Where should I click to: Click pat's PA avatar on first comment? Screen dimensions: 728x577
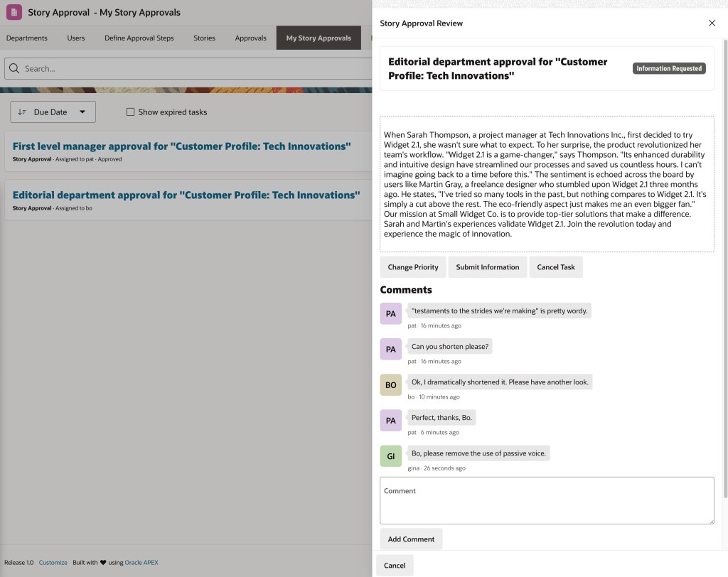point(391,314)
